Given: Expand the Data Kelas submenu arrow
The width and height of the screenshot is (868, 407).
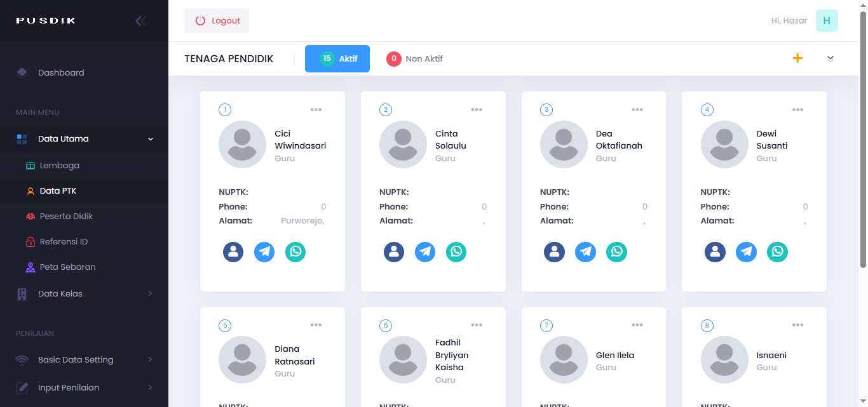Looking at the screenshot, I should [x=151, y=293].
